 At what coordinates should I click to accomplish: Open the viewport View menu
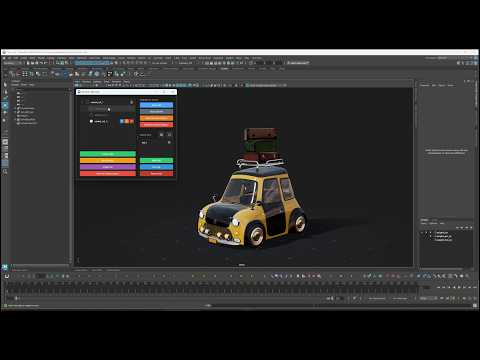(77, 81)
